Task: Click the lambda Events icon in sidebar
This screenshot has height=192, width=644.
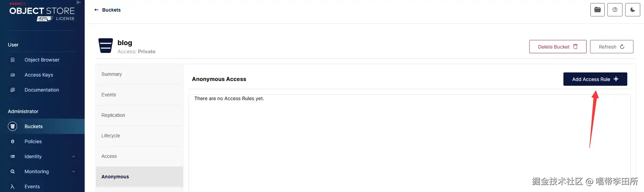Action: pyautogui.click(x=13, y=187)
